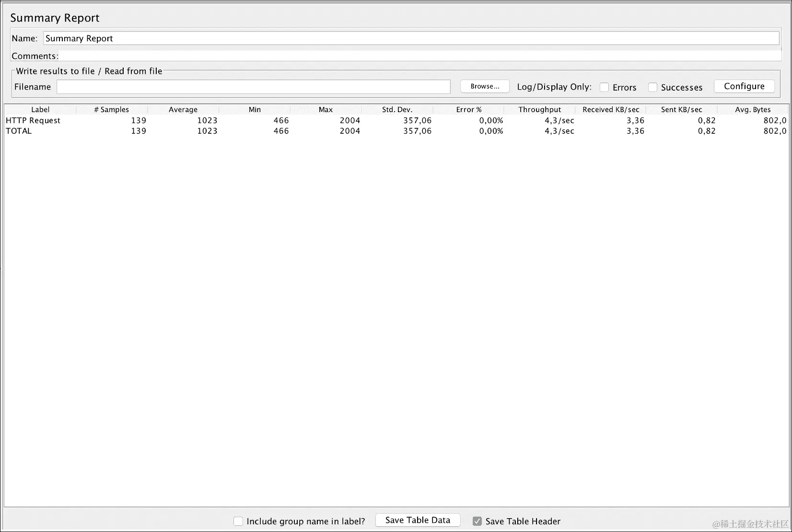Click the Avg. Bytes column header
The height and width of the screenshot is (532, 792).
[x=753, y=110]
